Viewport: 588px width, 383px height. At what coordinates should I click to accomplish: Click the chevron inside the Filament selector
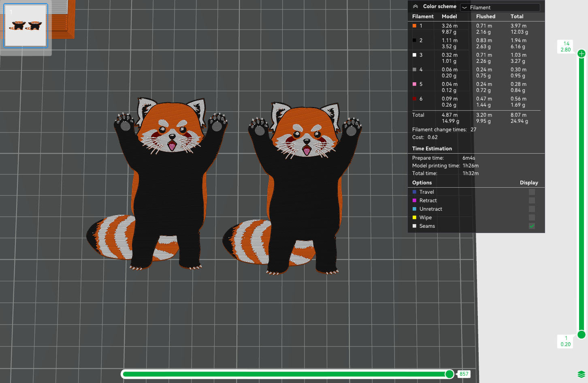tap(464, 7)
